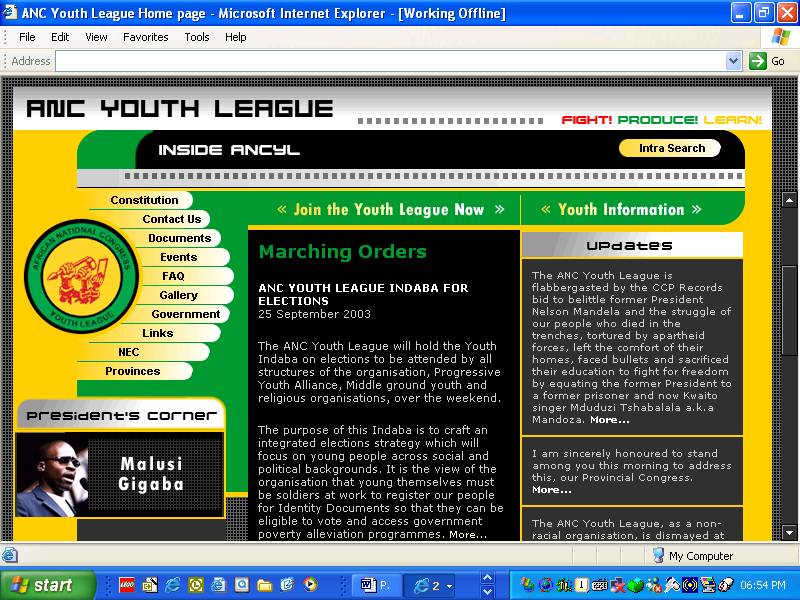Image resolution: width=800 pixels, height=600 pixels.
Task: Open the Documents link
Action: click(x=179, y=238)
